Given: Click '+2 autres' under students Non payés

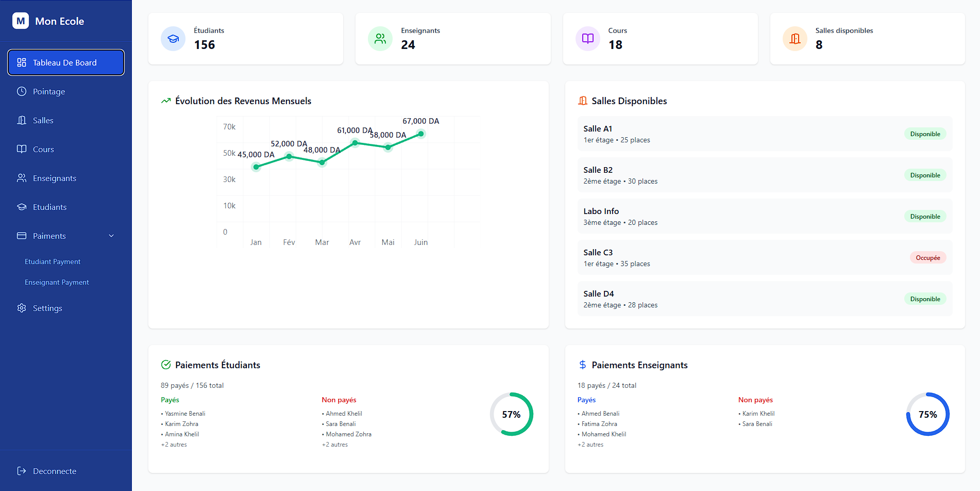Looking at the screenshot, I should 335,445.
